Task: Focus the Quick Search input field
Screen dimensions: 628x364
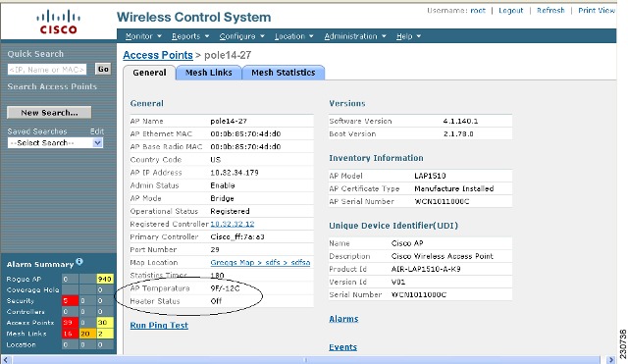Action: click(47, 70)
